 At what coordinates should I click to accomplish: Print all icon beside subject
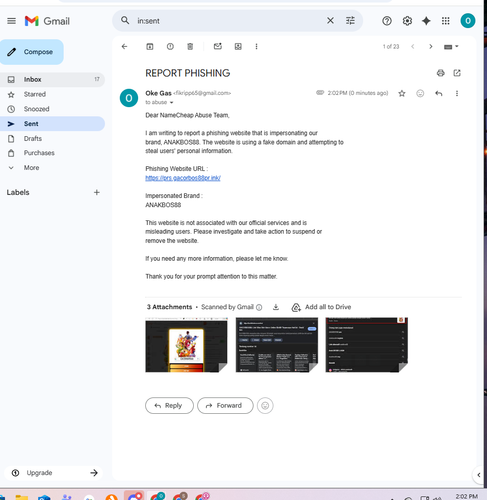441,73
